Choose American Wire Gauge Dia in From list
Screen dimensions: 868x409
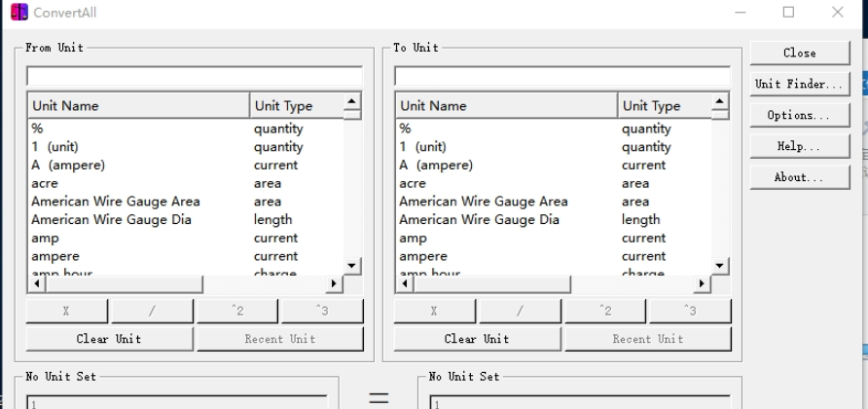pyautogui.click(x=111, y=220)
